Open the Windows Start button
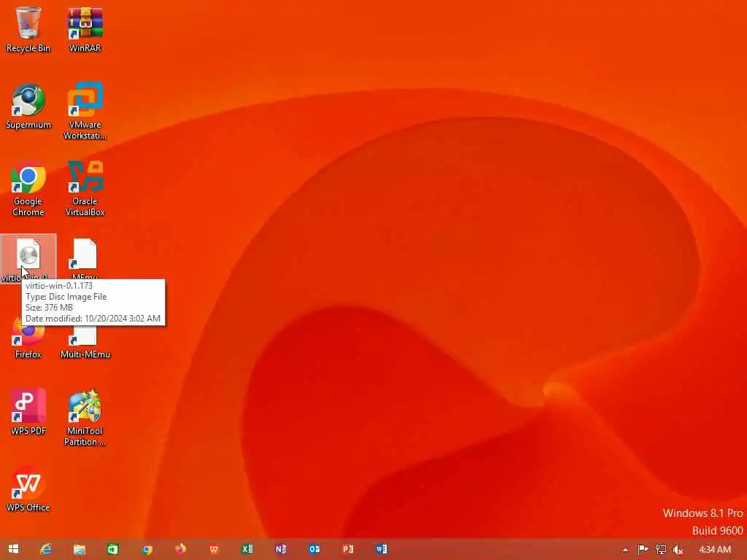Image resolution: width=747 pixels, height=560 pixels. pos(13,549)
